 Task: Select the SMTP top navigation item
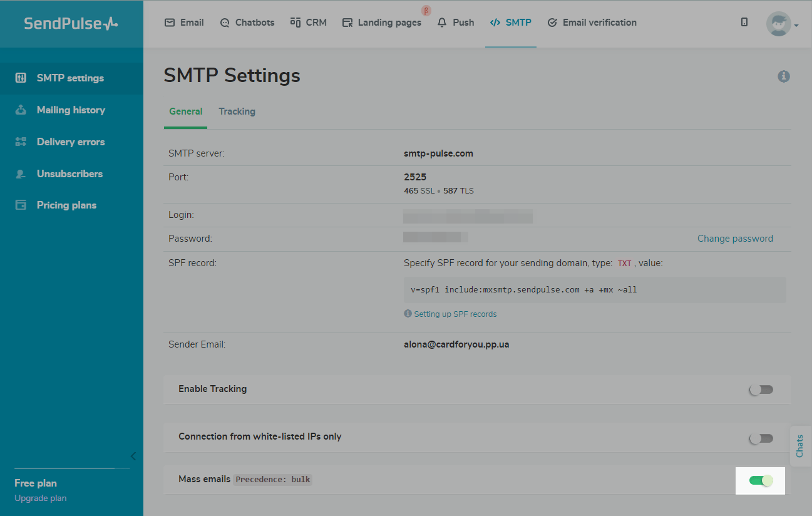pyautogui.click(x=510, y=23)
